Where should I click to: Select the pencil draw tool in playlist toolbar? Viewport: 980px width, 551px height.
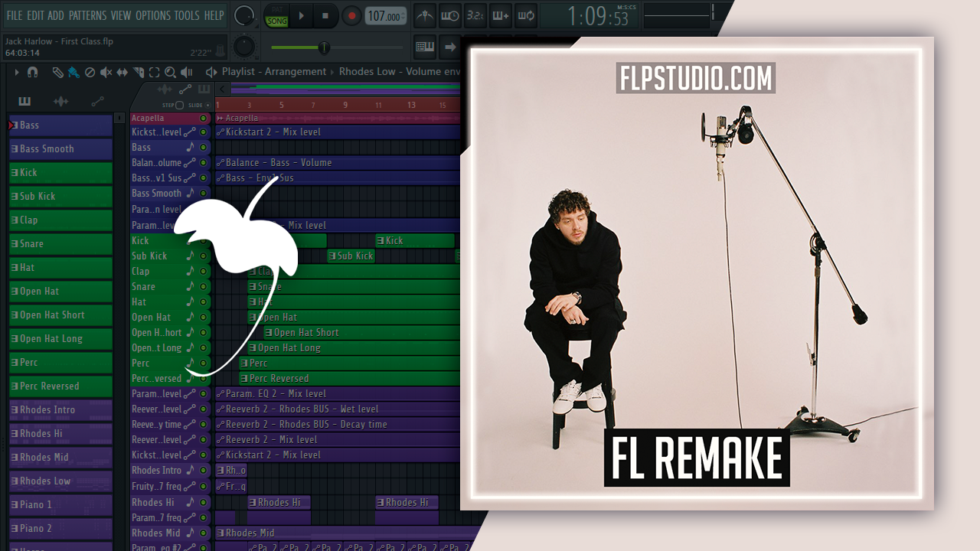pos(57,72)
